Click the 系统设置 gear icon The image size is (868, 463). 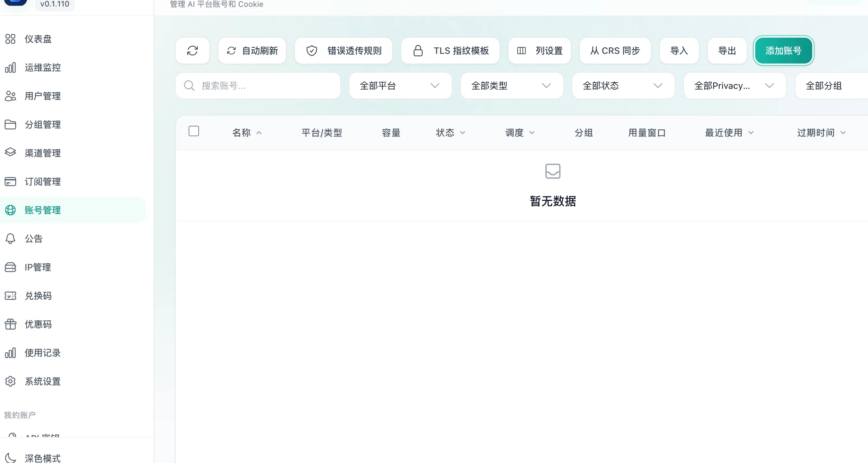click(x=10, y=381)
